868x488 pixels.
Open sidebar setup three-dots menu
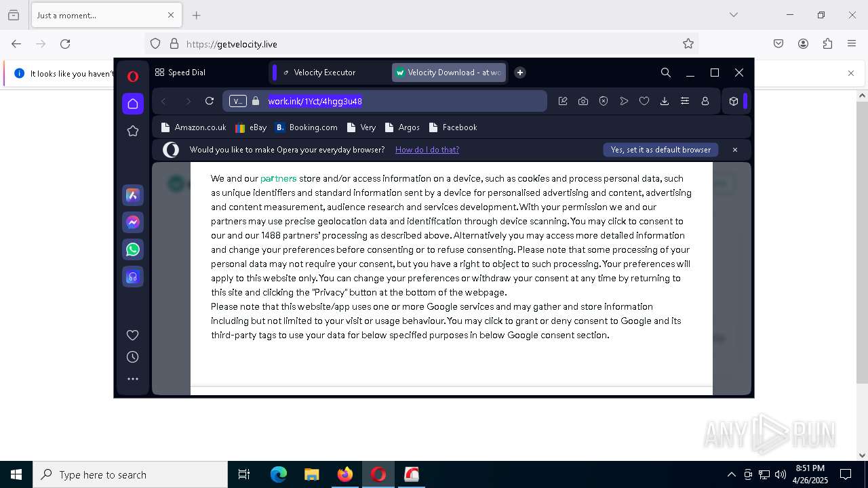133,379
